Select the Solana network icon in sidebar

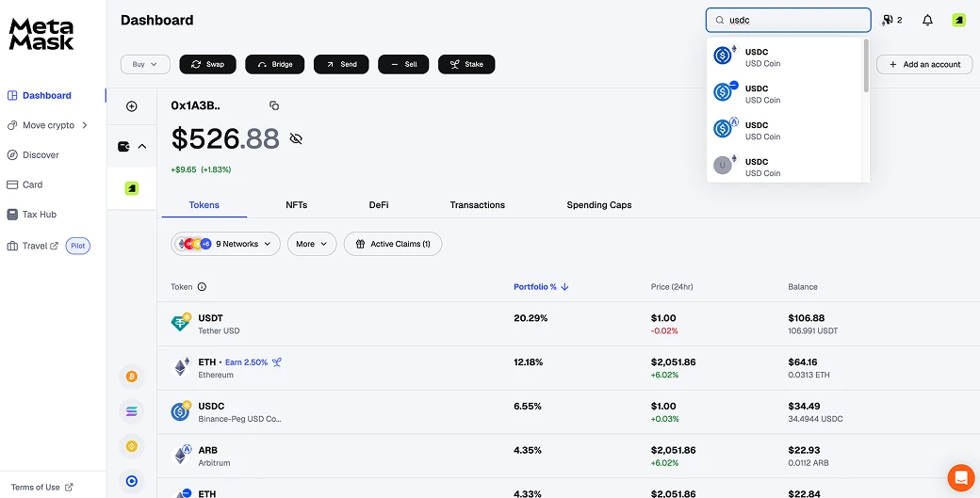point(132,411)
